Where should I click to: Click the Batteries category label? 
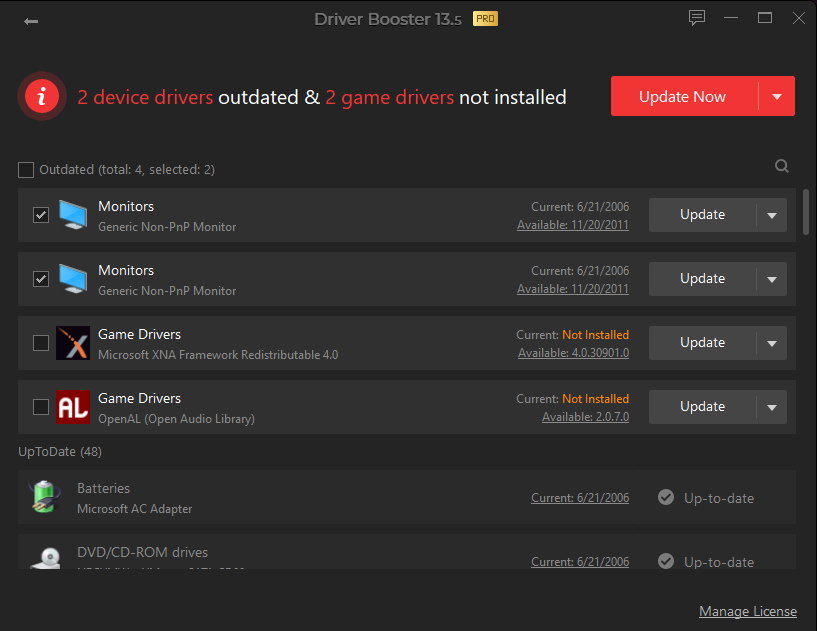[104, 488]
